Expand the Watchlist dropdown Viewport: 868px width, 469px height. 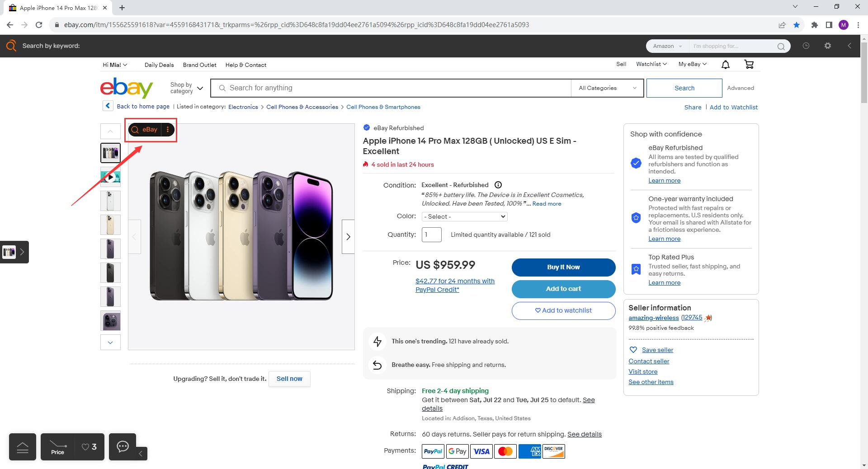tap(651, 64)
